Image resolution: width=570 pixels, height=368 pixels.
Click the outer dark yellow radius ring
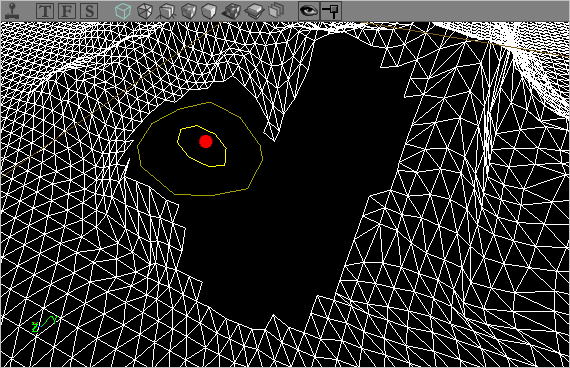point(200,149)
